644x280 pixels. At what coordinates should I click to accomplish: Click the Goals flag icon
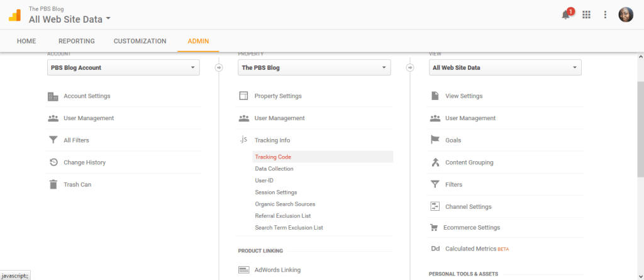tap(435, 140)
